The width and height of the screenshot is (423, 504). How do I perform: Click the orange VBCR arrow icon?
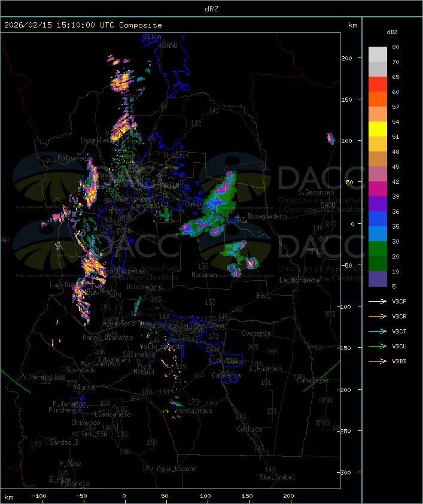pos(378,316)
